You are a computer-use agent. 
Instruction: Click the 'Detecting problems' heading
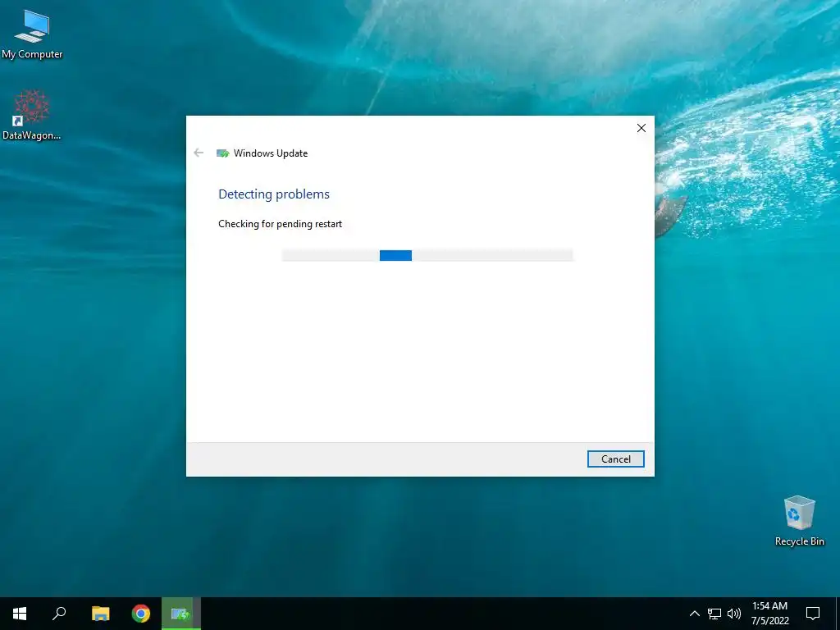tap(274, 194)
